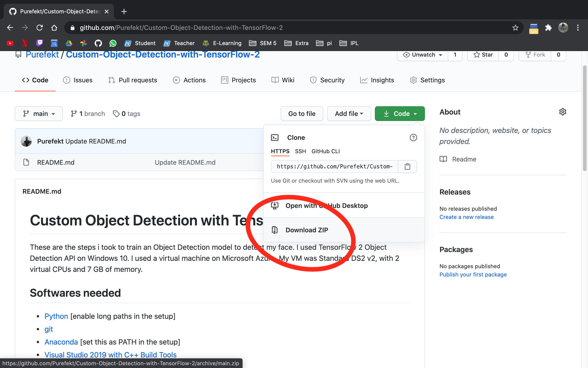Click the clone help question mark icon
This screenshot has width=588, height=368.
click(413, 138)
